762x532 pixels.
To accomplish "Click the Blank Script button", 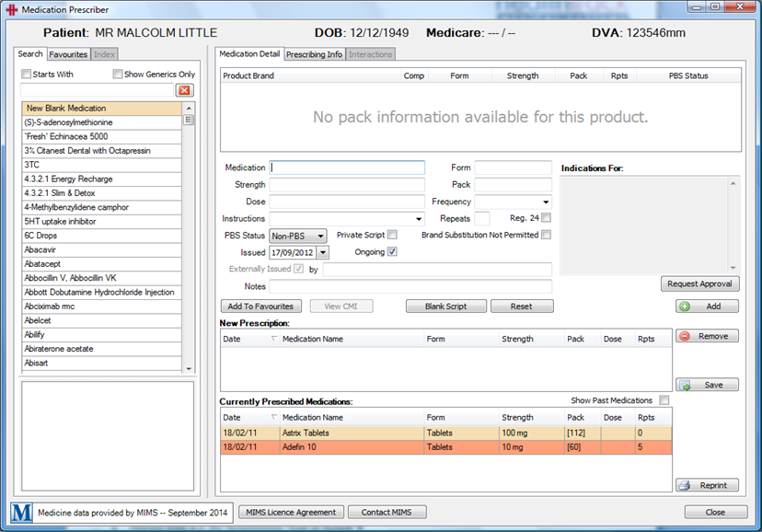I will click(445, 306).
